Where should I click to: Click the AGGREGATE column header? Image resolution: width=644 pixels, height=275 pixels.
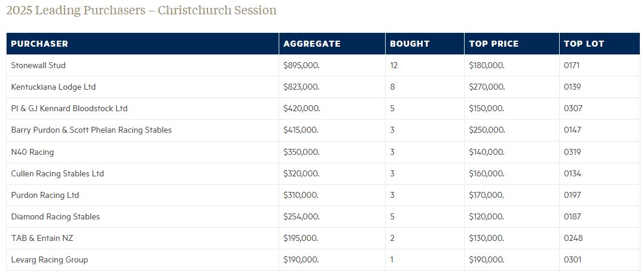pyautogui.click(x=312, y=44)
